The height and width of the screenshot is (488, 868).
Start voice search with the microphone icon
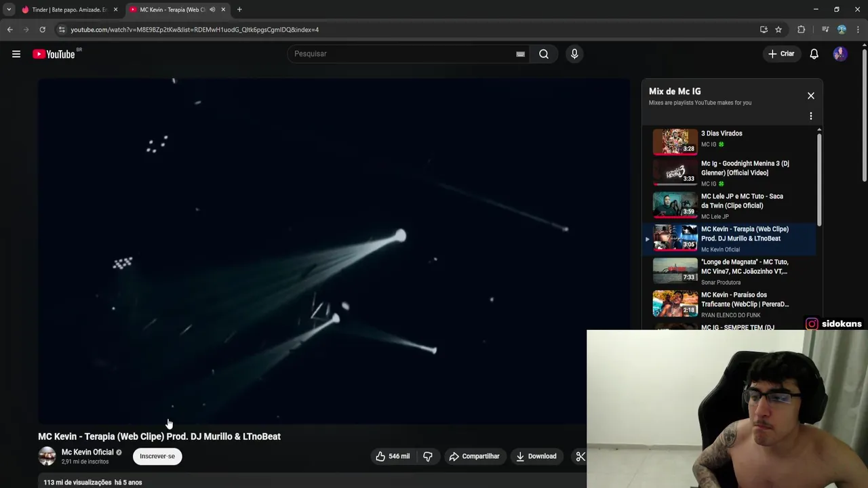tap(574, 54)
